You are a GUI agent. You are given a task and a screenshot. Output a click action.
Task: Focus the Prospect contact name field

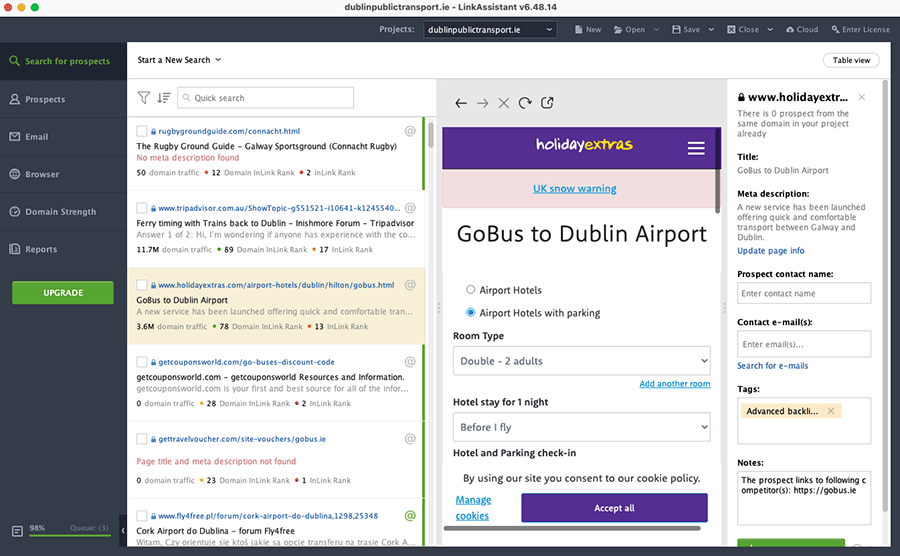pos(804,293)
